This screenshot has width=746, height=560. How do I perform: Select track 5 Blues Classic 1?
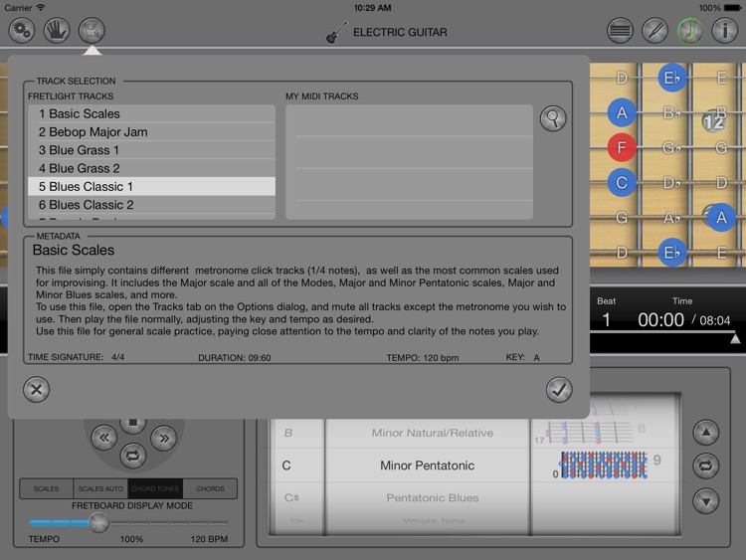pos(152,187)
